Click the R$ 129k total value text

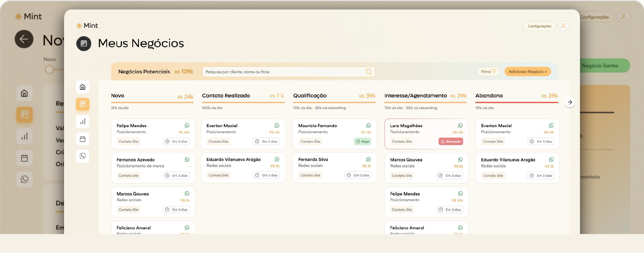[x=184, y=72]
